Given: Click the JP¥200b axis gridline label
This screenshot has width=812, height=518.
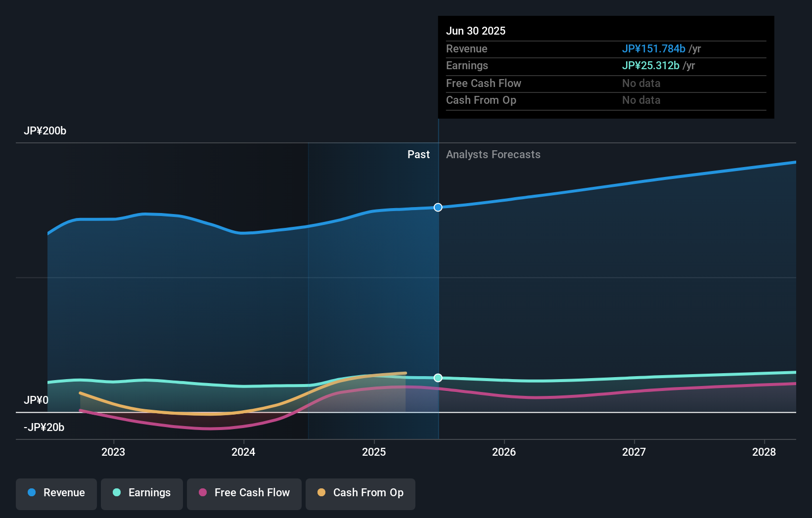Looking at the screenshot, I should pos(45,131).
